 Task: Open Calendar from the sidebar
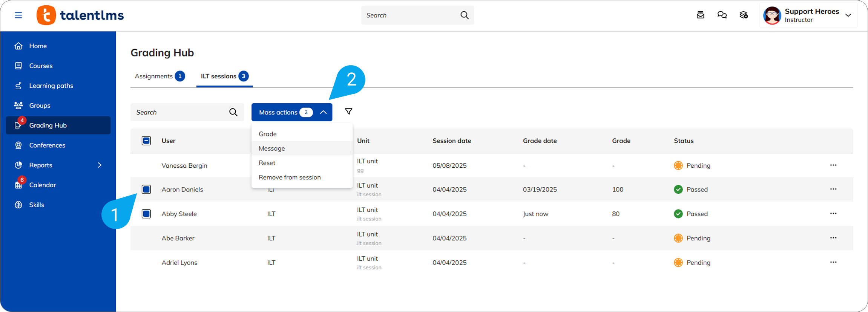click(x=42, y=185)
